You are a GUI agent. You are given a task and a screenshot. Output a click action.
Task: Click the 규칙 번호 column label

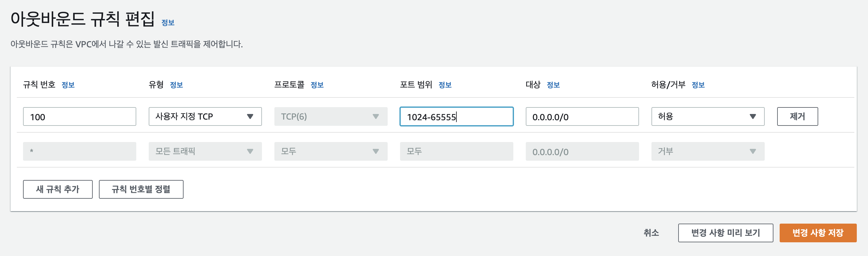[x=39, y=84]
